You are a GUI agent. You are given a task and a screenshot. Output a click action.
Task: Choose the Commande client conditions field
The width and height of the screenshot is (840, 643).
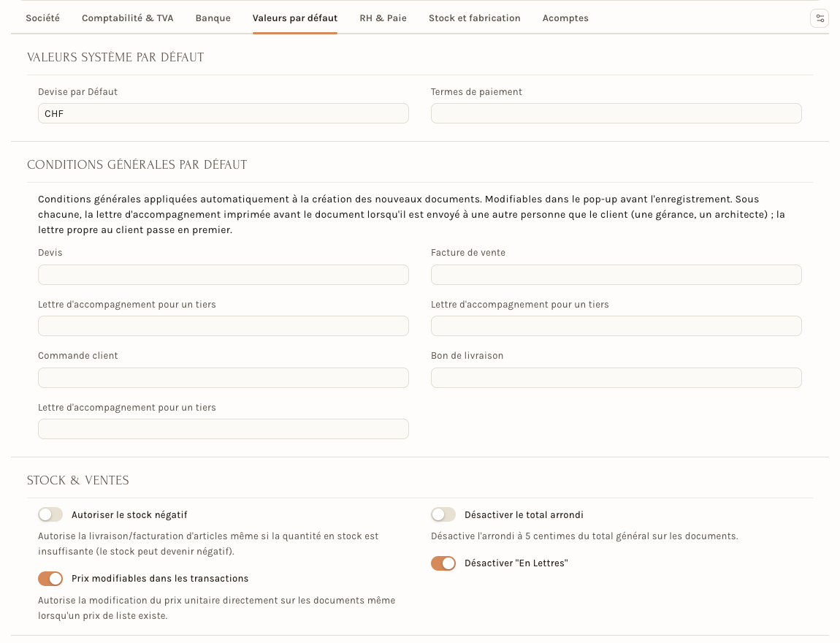(224, 378)
